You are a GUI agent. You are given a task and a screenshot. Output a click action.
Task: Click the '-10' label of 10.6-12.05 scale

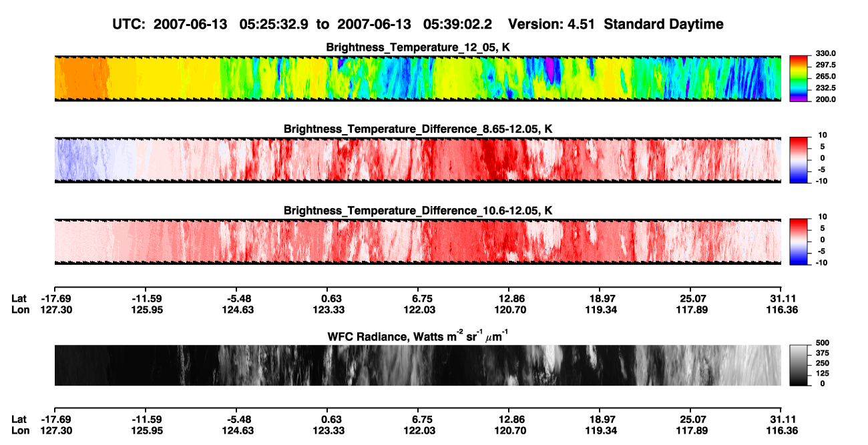[821, 263]
